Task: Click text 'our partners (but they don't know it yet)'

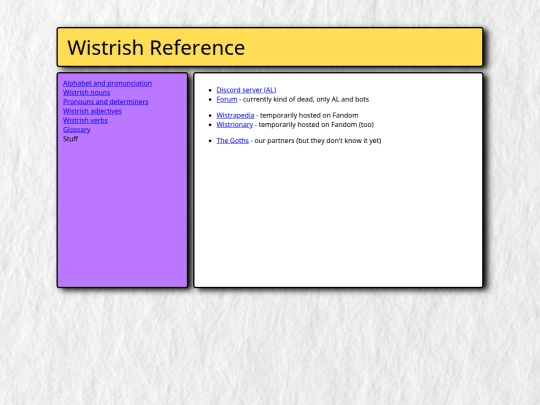Action: (x=318, y=141)
